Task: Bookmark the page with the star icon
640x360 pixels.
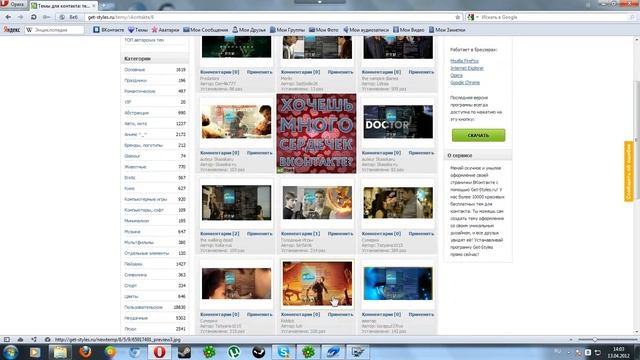Action: pyautogui.click(x=458, y=17)
